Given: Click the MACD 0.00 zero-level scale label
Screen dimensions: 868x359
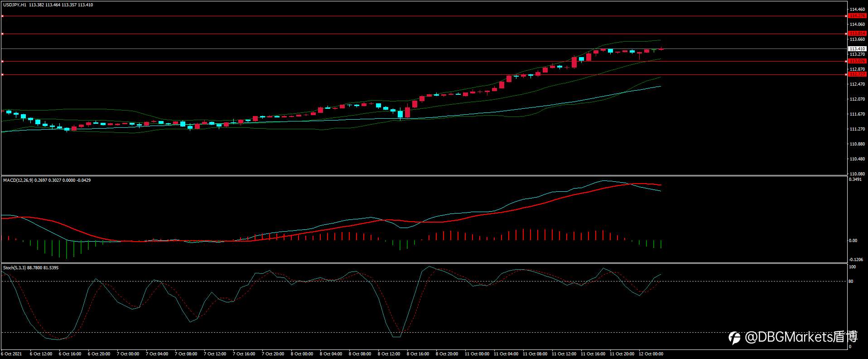Looking at the screenshot, I should click(853, 241).
